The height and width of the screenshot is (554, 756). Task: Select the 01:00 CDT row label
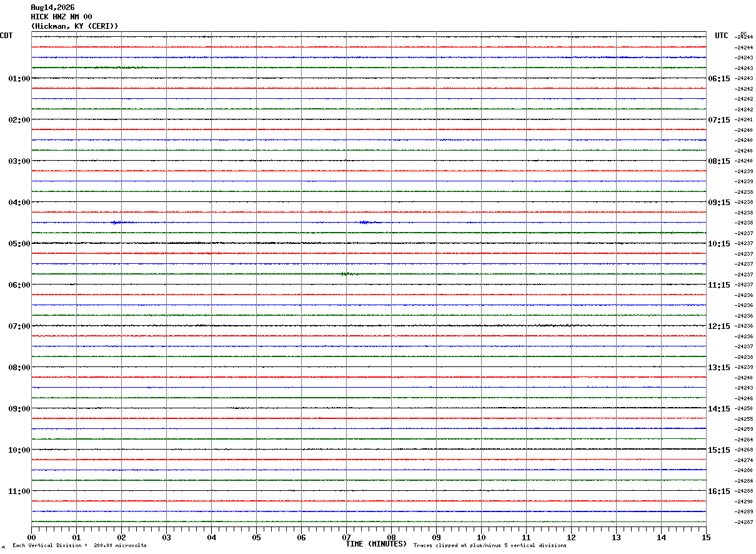coord(19,79)
